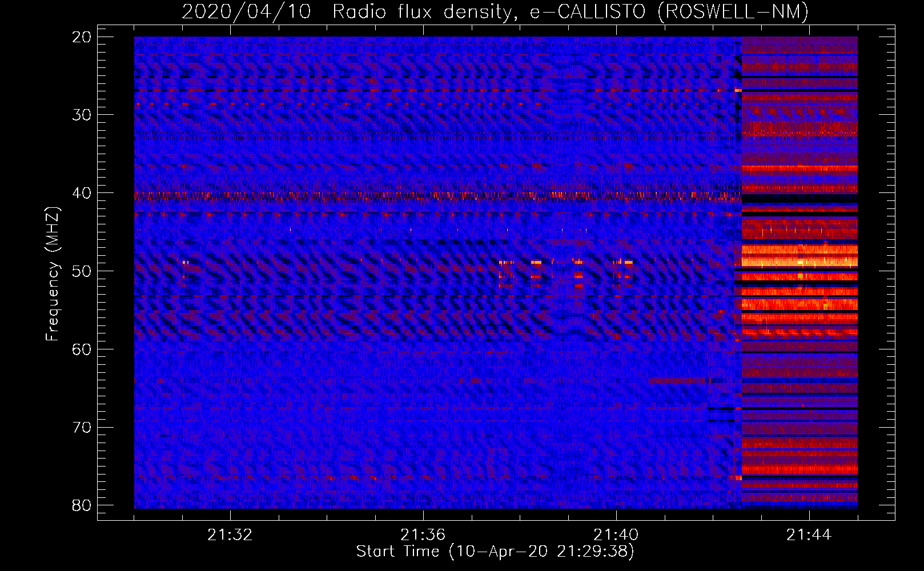Click the 21:32 time tick label
Image resolution: width=924 pixels, height=571 pixels.
pyautogui.click(x=230, y=535)
